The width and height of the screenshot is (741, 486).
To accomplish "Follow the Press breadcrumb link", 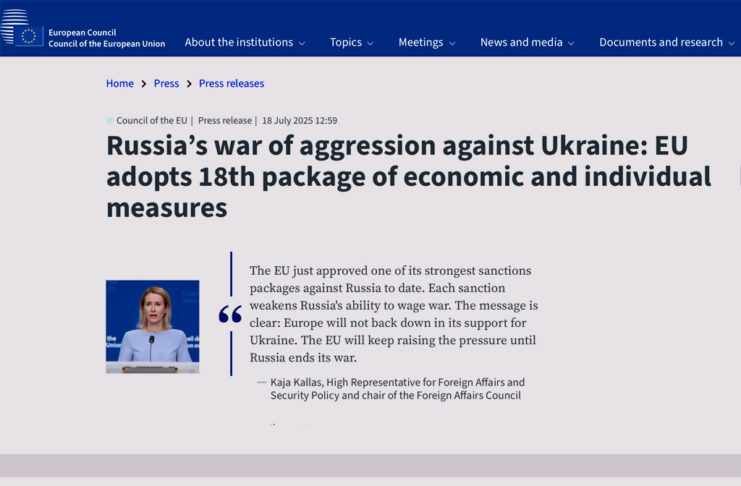I will [x=166, y=84].
